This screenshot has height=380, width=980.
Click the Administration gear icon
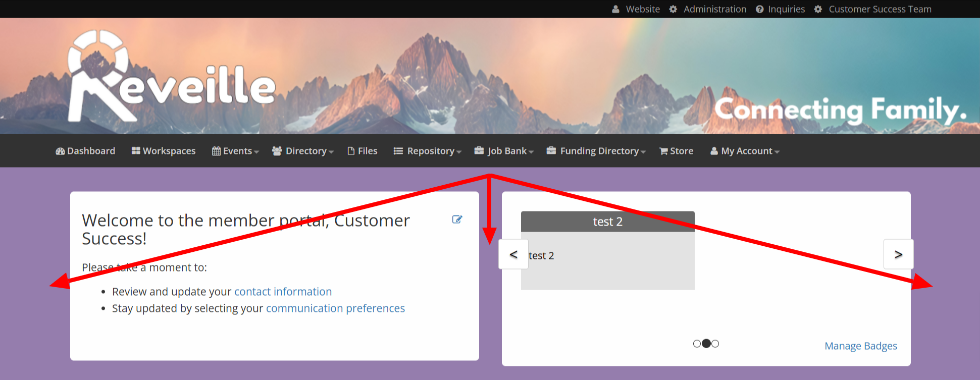673,9
